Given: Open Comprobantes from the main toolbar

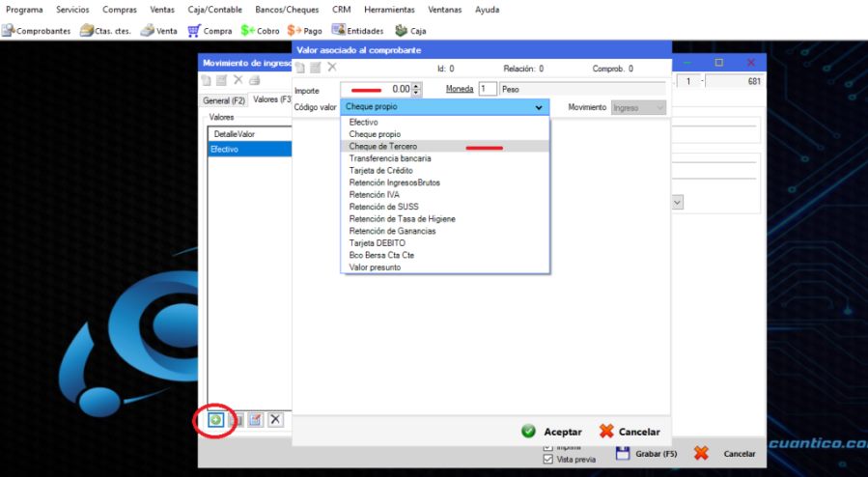Looking at the screenshot, I should [36, 31].
